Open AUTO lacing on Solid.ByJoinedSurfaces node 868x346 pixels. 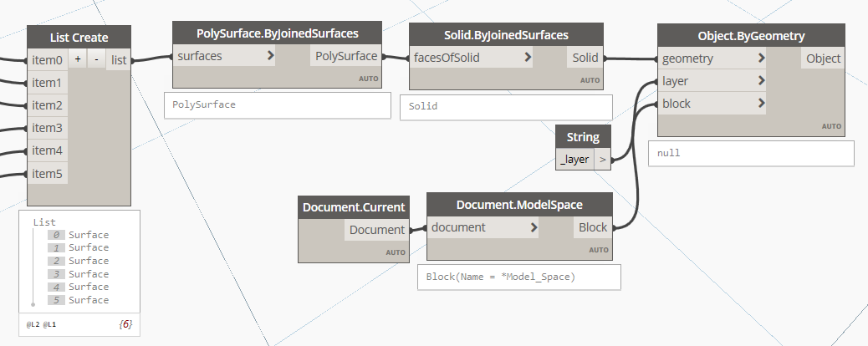590,80
